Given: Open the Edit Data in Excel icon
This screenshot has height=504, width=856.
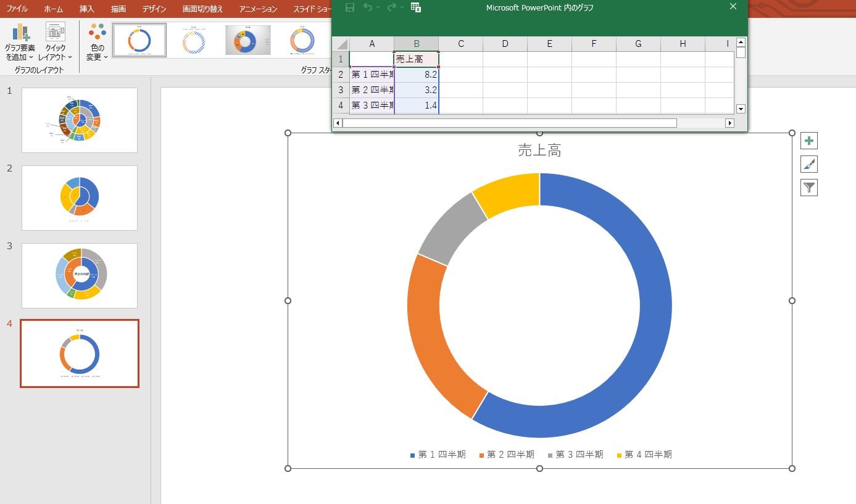Looking at the screenshot, I should 416,7.
